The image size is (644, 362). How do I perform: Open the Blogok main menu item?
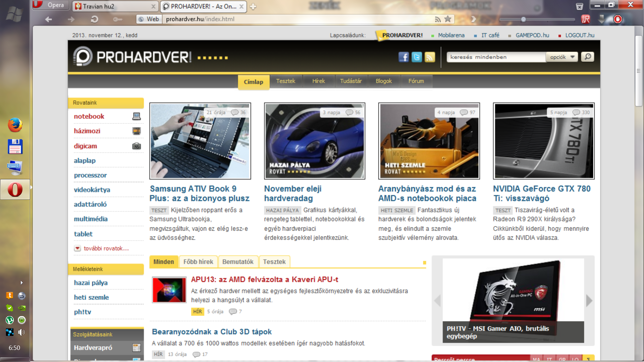(x=384, y=81)
